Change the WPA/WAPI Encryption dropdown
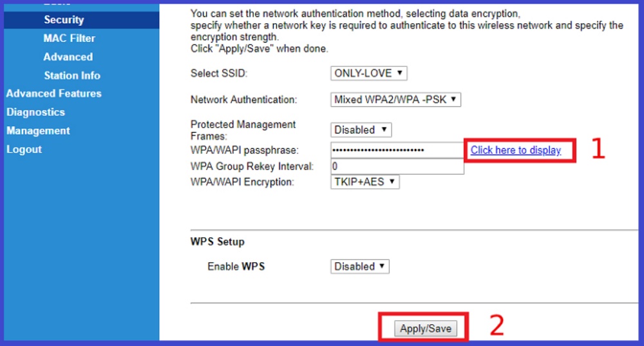The width and height of the screenshot is (644, 346). pyautogui.click(x=365, y=182)
